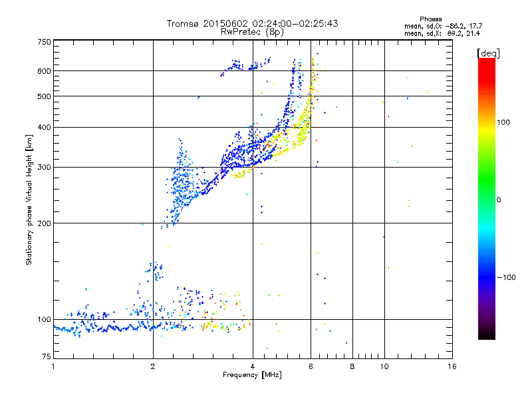The height and width of the screenshot is (399, 532).
Task: Click the '1' x-axis tick label
Action: click(53, 366)
